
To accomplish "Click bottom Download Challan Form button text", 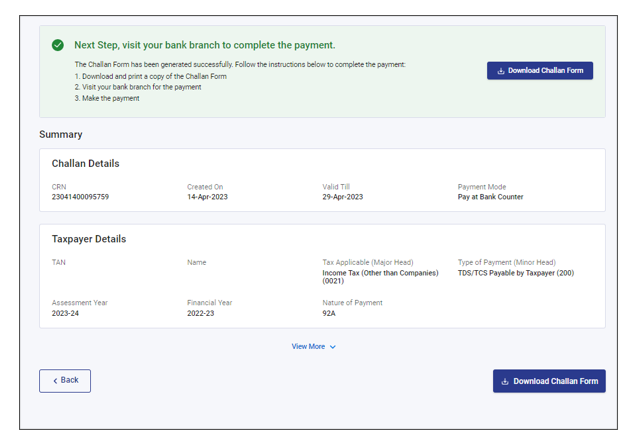I will click(x=555, y=381).
